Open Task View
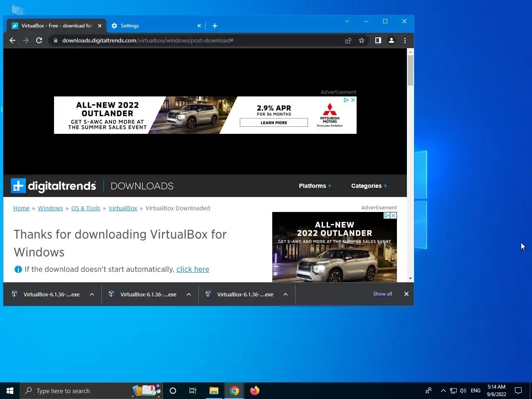The height and width of the screenshot is (399, 532). (x=193, y=391)
